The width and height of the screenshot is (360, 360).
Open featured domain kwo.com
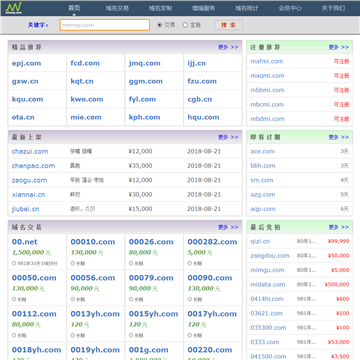(x=87, y=99)
